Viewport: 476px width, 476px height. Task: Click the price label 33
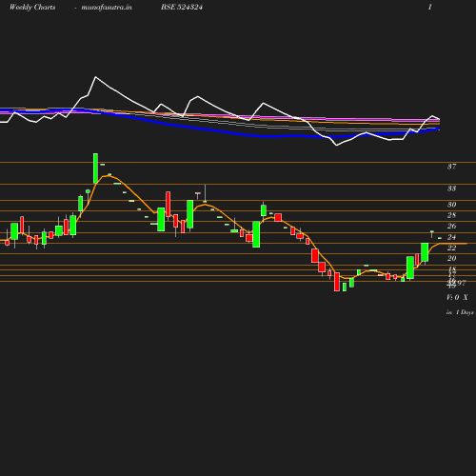point(451,188)
